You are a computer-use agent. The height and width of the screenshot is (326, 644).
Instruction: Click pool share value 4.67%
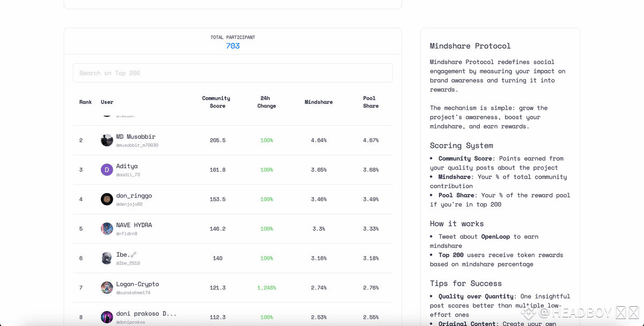[371, 140]
